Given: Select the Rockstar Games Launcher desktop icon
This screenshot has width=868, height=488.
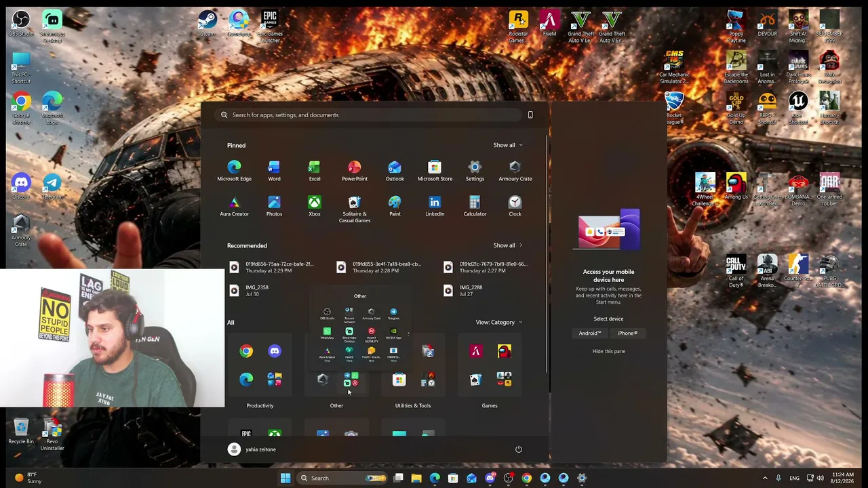Looking at the screenshot, I should point(518,27).
